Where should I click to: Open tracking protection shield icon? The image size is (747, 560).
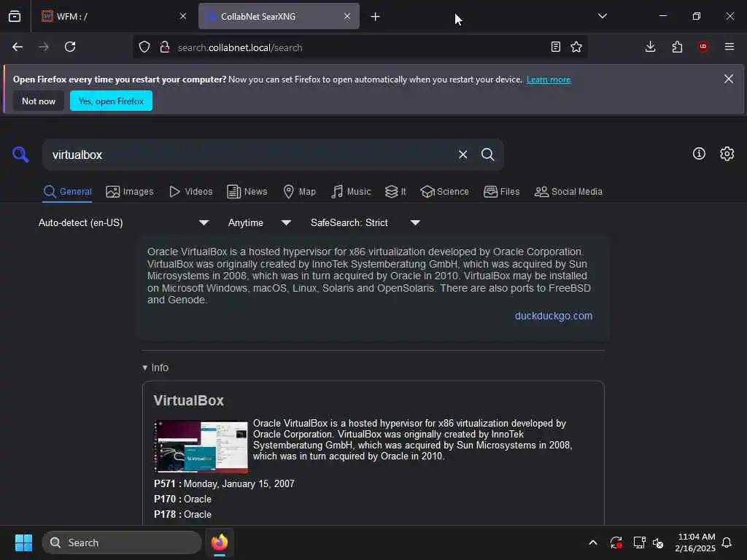tap(144, 47)
